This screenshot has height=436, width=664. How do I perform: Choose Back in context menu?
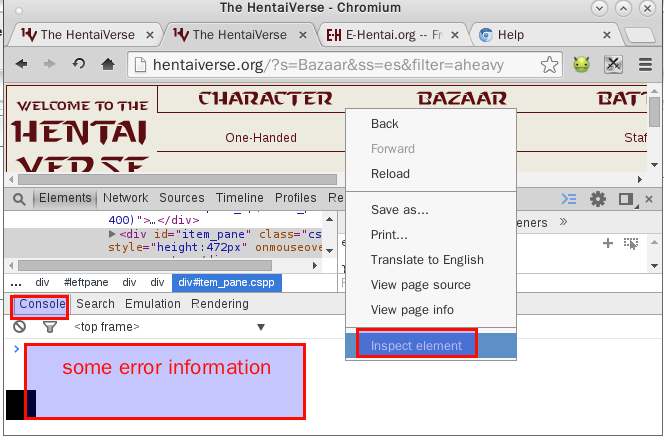(x=431, y=124)
